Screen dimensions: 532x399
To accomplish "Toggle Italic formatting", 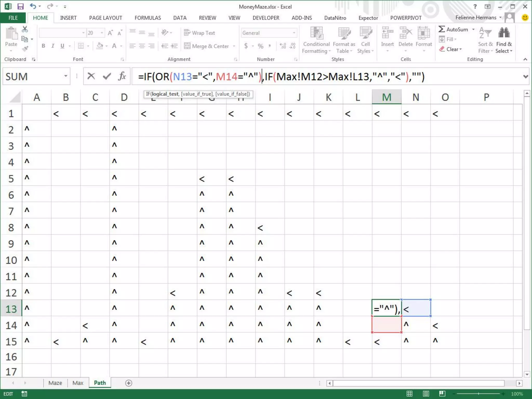I will pos(53,46).
